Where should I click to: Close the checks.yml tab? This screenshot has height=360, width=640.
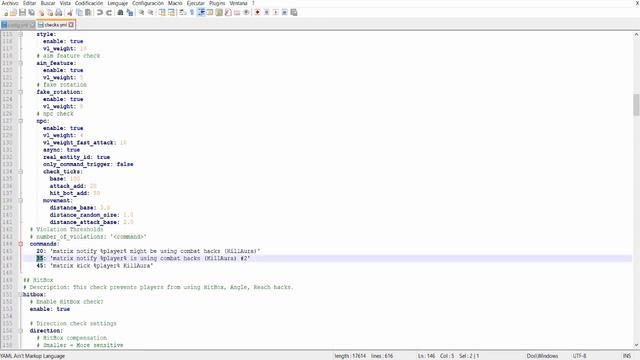pyautogui.click(x=71, y=25)
